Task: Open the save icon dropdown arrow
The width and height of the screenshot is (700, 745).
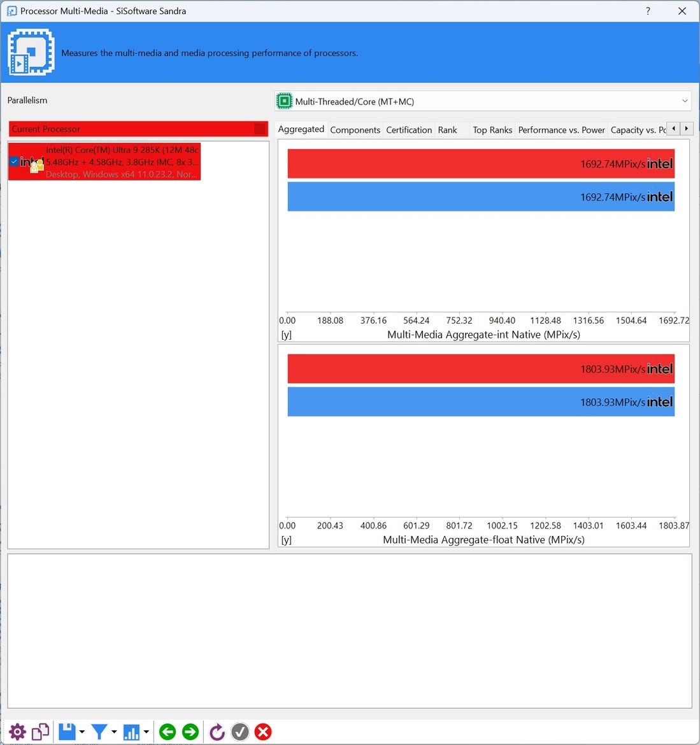Action: (82, 732)
